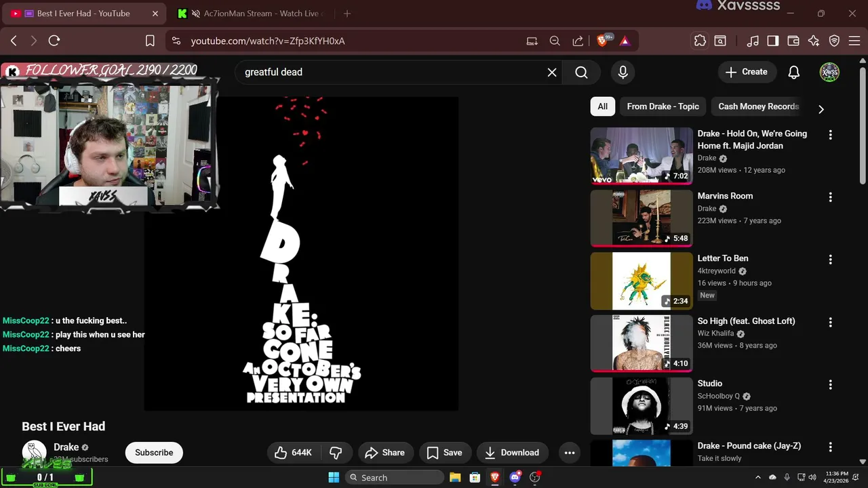Reload the page with the refresh icon
The width and height of the screenshot is (868, 488).
pyautogui.click(x=54, y=41)
